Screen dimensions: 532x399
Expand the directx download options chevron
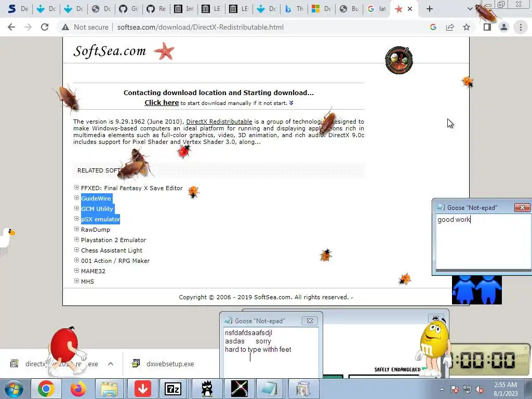(x=111, y=364)
